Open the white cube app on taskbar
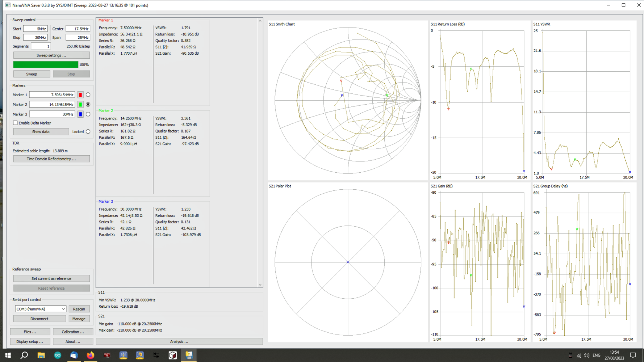The height and width of the screenshot is (362, 644). [x=173, y=355]
